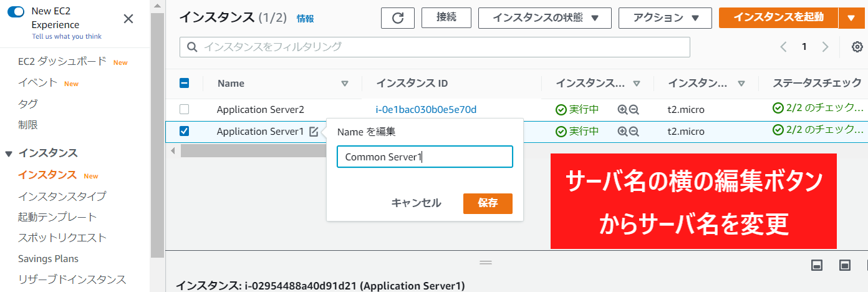This screenshot has width=868, height=292.
Task: Toggle the select-all header checkbox
Action: pos(184,83)
